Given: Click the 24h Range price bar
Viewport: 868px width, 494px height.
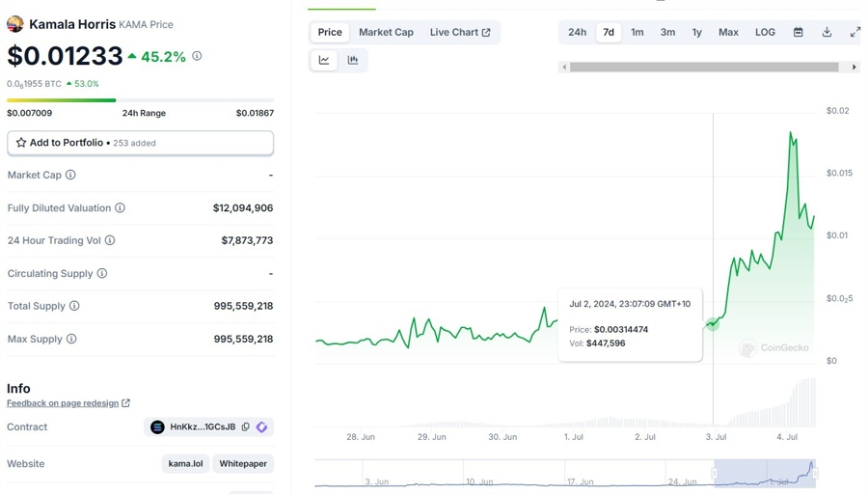Looking at the screenshot, I should coord(140,100).
